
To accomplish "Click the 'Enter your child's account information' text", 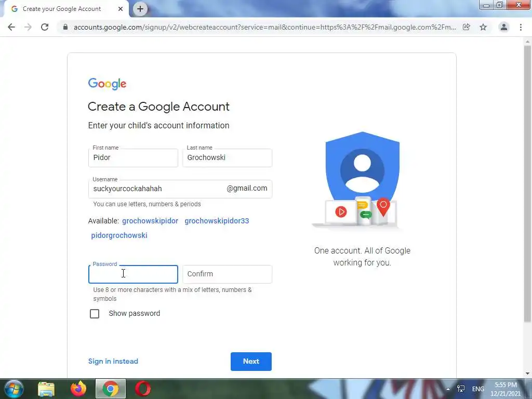I will (x=158, y=126).
